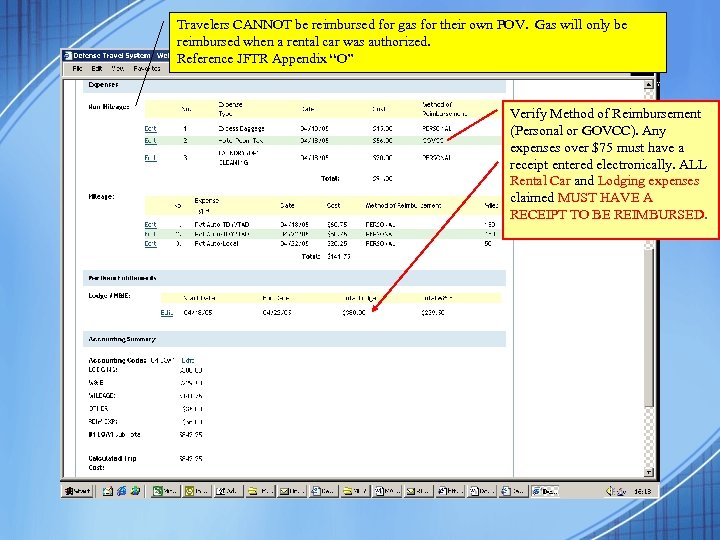720x540 pixels.
Task: Click the $56.00 Hotel Room Tax cost
Action: click(382, 141)
